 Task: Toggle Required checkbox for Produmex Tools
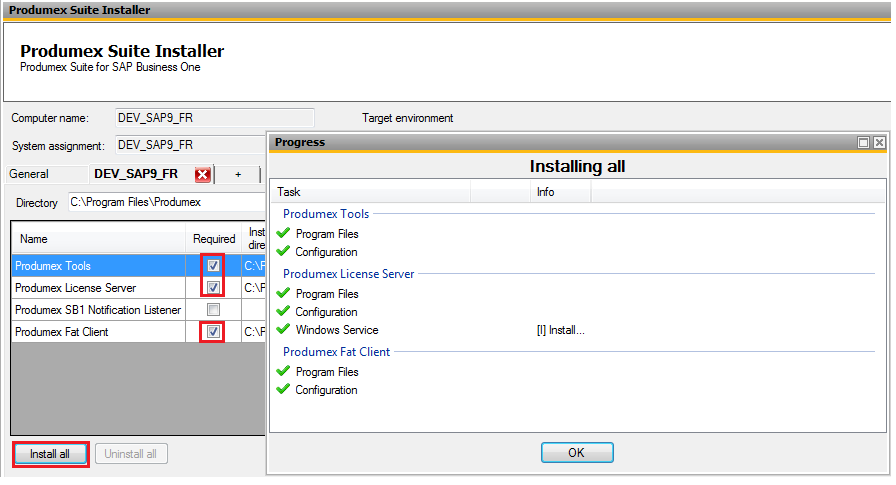pyautogui.click(x=213, y=266)
